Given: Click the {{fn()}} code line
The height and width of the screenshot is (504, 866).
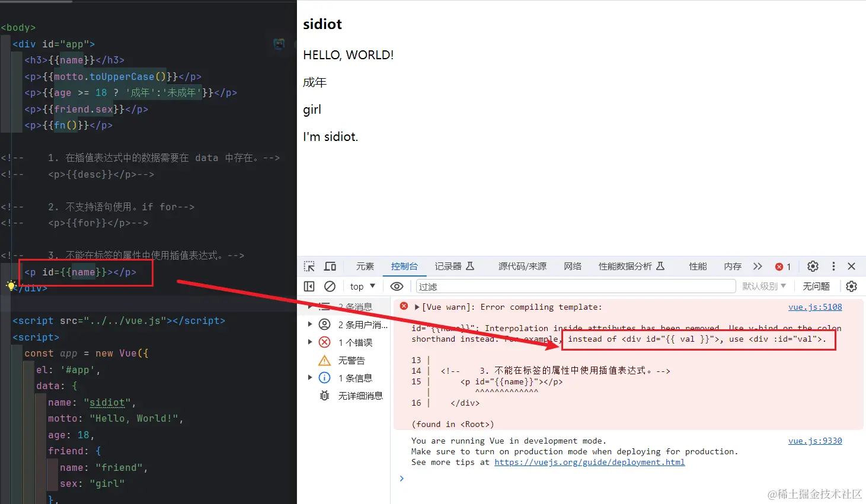Looking at the screenshot, I should (x=68, y=125).
